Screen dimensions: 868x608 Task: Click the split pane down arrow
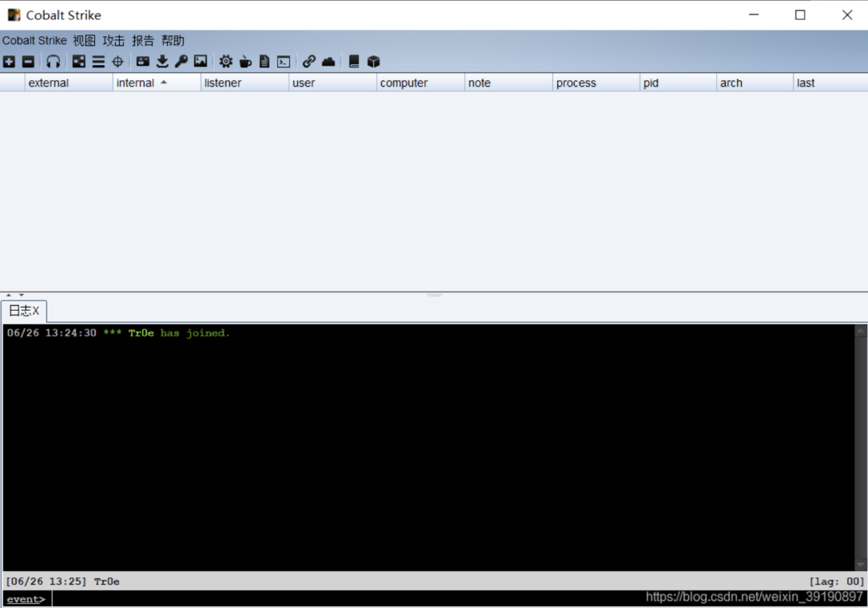pos(21,296)
